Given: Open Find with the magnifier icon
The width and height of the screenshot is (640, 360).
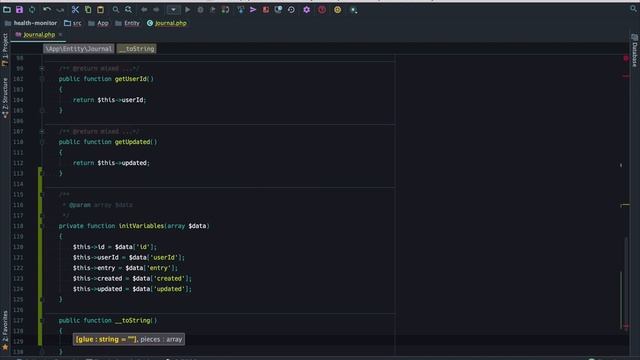Looking at the screenshot, I should [x=116, y=9].
